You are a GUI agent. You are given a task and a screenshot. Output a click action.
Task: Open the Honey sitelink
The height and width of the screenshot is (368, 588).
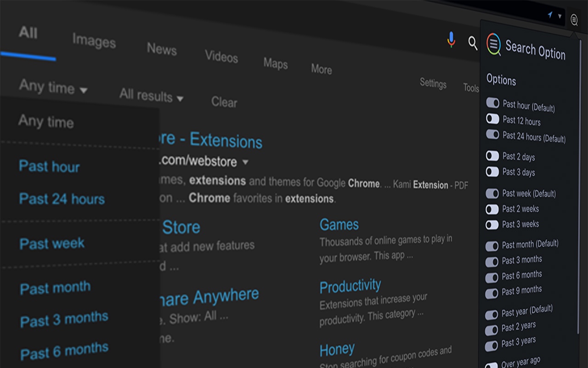[337, 350]
